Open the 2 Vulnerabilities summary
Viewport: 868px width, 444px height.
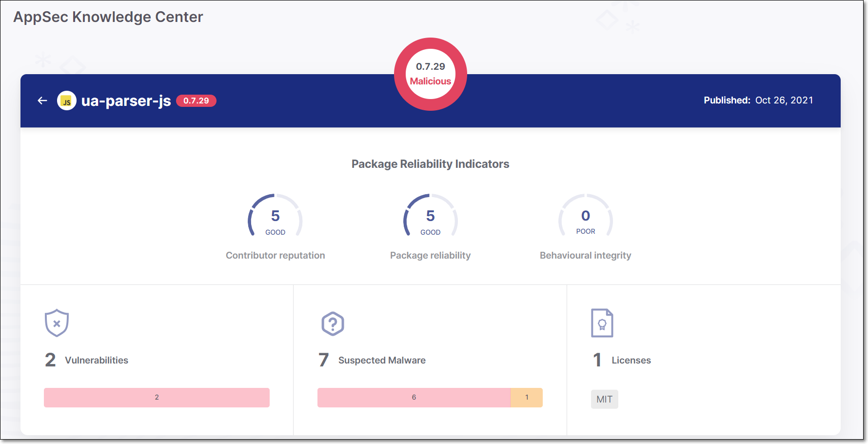point(86,360)
